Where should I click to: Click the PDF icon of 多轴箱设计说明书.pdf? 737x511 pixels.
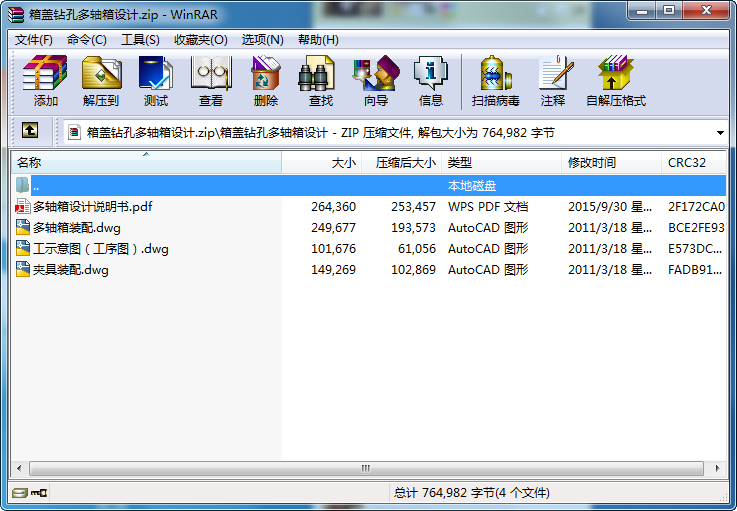(23, 206)
